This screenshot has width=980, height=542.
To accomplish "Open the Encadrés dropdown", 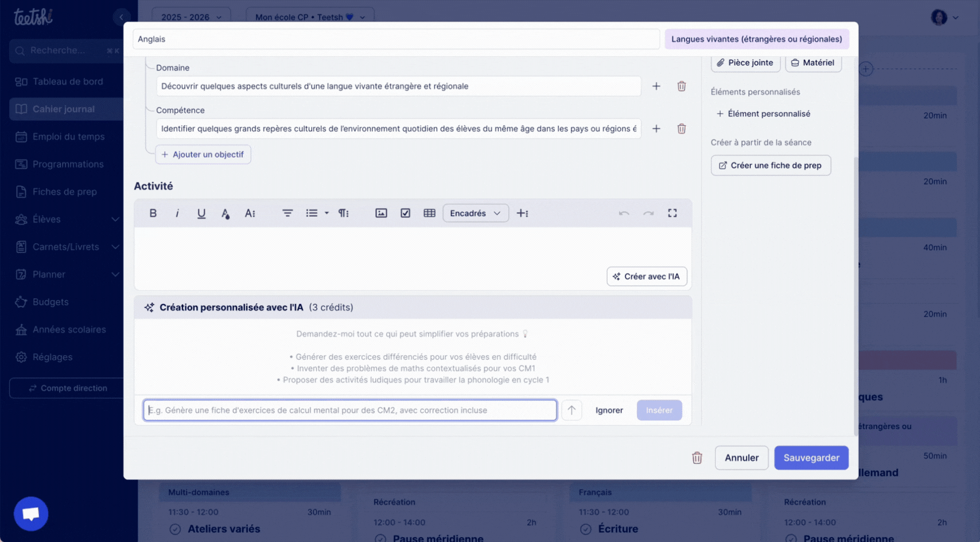I will coord(475,213).
